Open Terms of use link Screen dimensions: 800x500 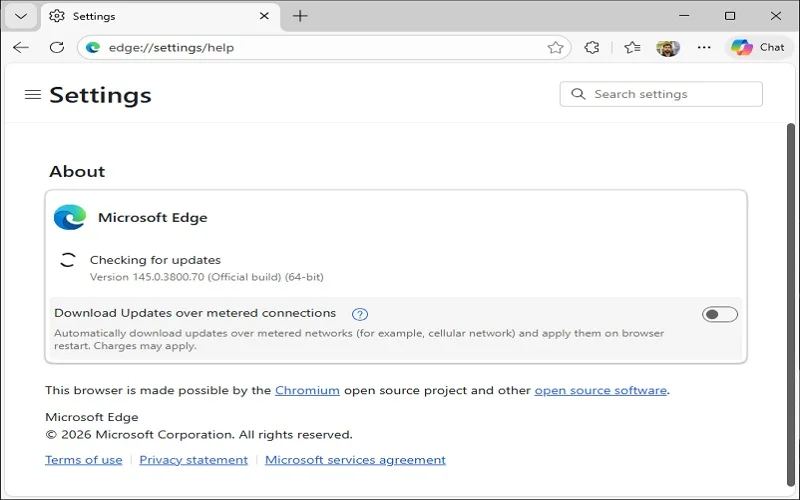pyautogui.click(x=84, y=460)
